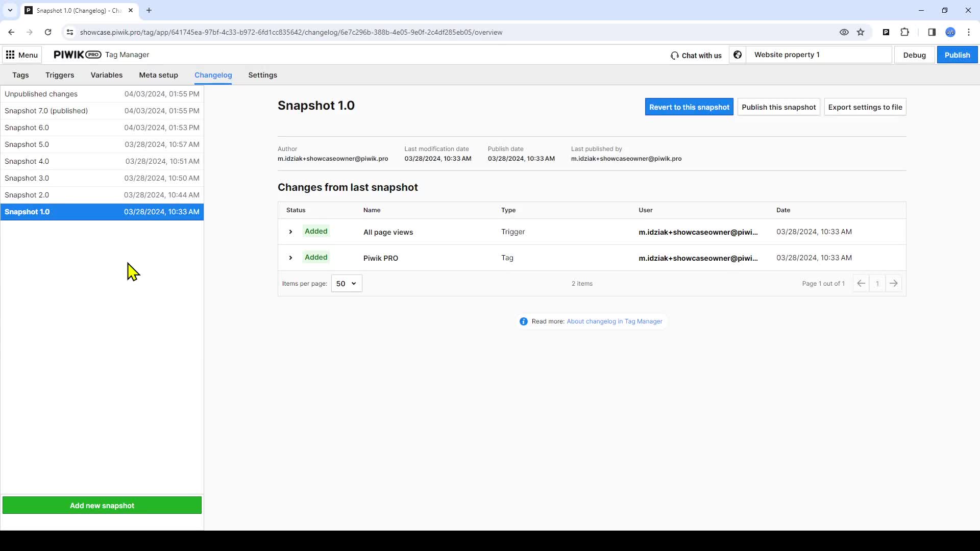Reload the page with refresh icon

tap(48, 32)
